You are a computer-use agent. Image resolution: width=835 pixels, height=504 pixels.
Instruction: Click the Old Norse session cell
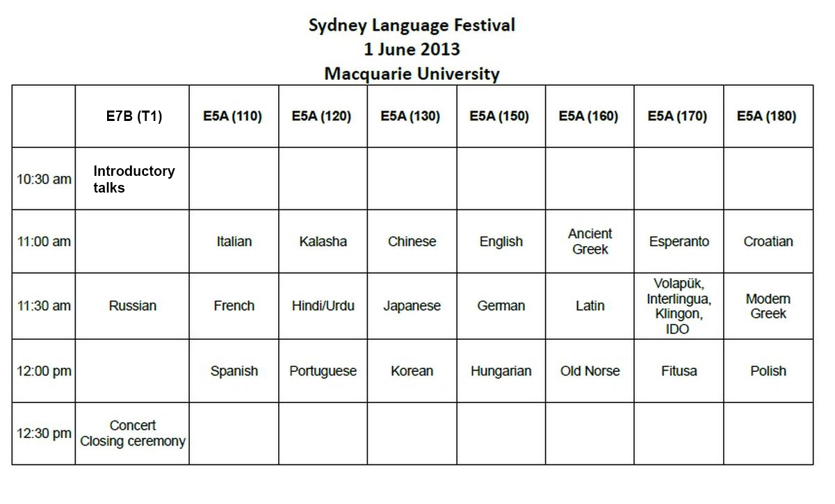pyautogui.click(x=590, y=371)
